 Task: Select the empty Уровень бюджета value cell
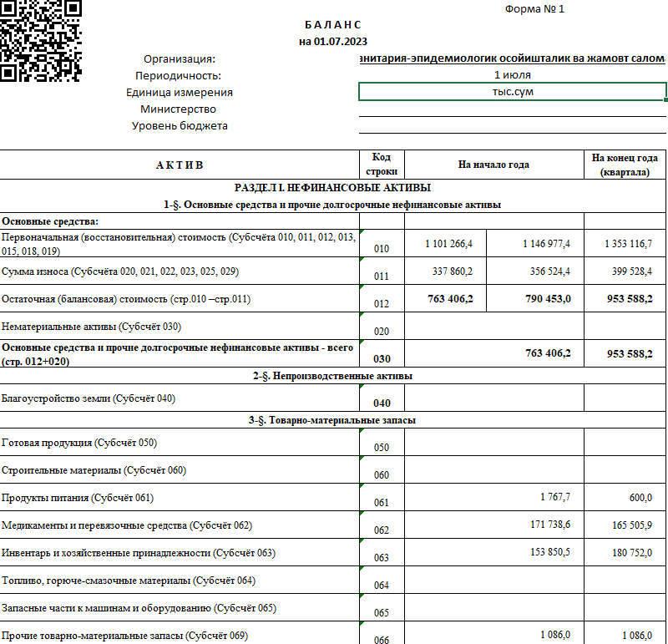click(x=513, y=125)
